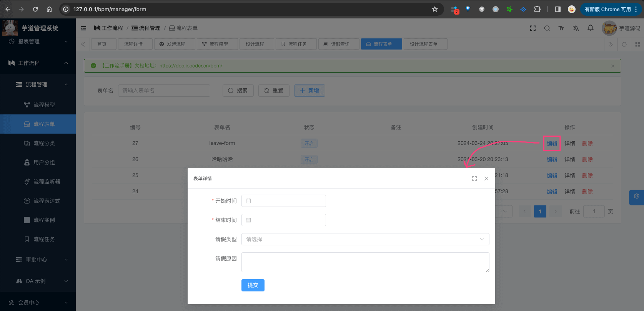The height and width of the screenshot is (311, 644).
Task: Switch to 请假查询 tab
Action: pyautogui.click(x=339, y=44)
